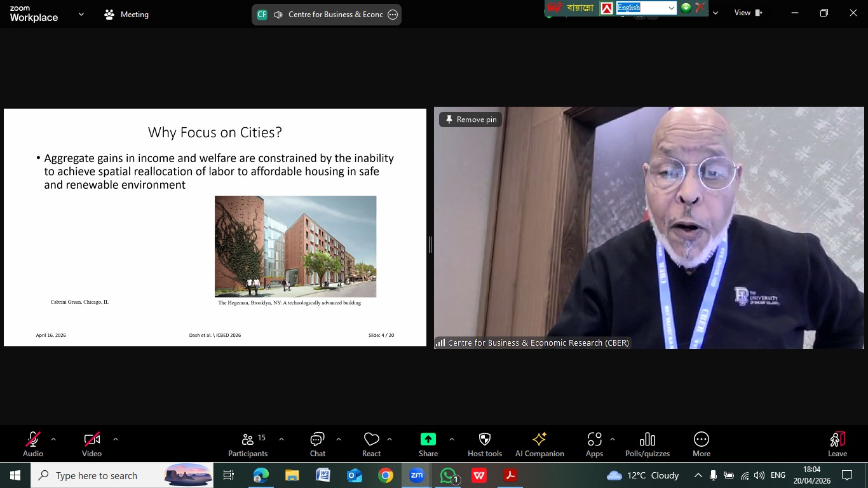Open Polls/quizzes
Screen dimensions: 868x488
point(647,444)
